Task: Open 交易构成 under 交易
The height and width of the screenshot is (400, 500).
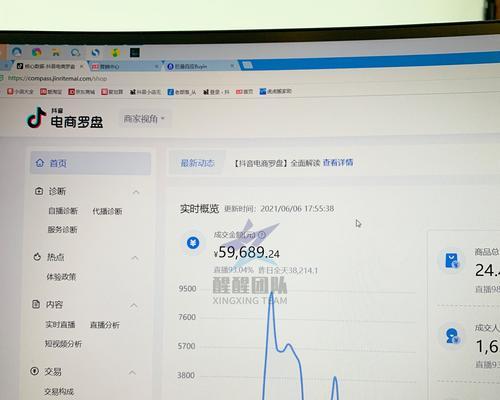Action: [x=59, y=391]
